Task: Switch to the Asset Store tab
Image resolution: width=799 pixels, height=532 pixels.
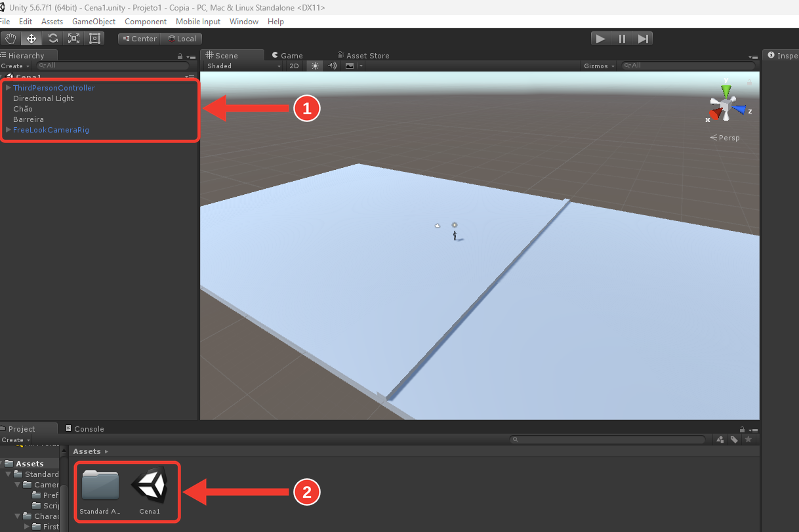Action: pyautogui.click(x=363, y=56)
